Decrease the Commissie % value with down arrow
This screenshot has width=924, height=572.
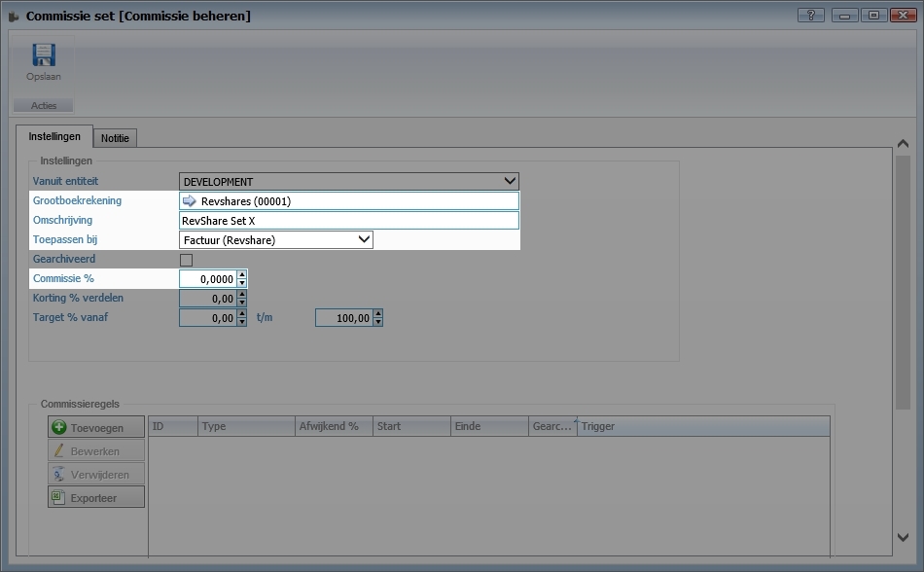click(242, 284)
